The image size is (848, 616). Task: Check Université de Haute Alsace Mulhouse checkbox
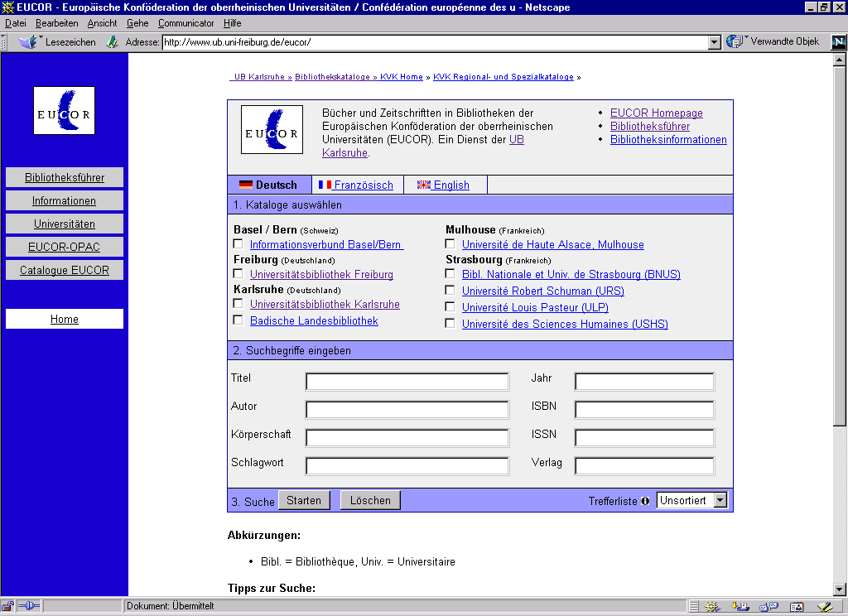pyautogui.click(x=450, y=244)
